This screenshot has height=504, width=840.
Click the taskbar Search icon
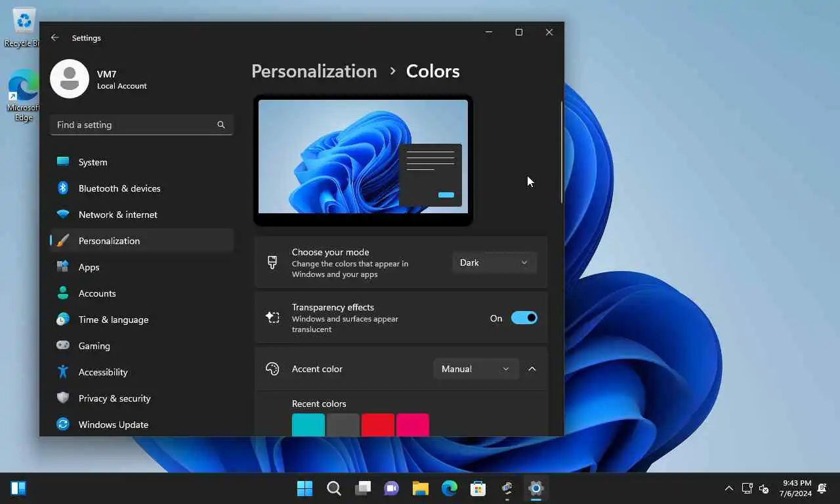tap(333, 488)
